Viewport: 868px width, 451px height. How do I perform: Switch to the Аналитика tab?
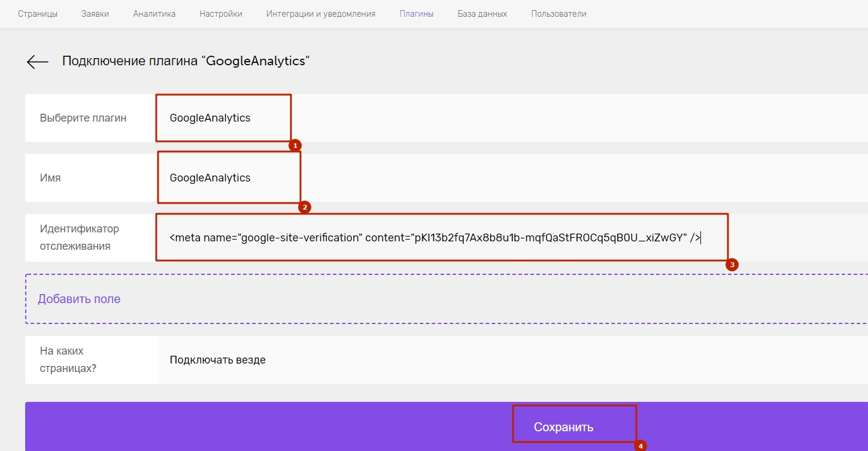154,14
